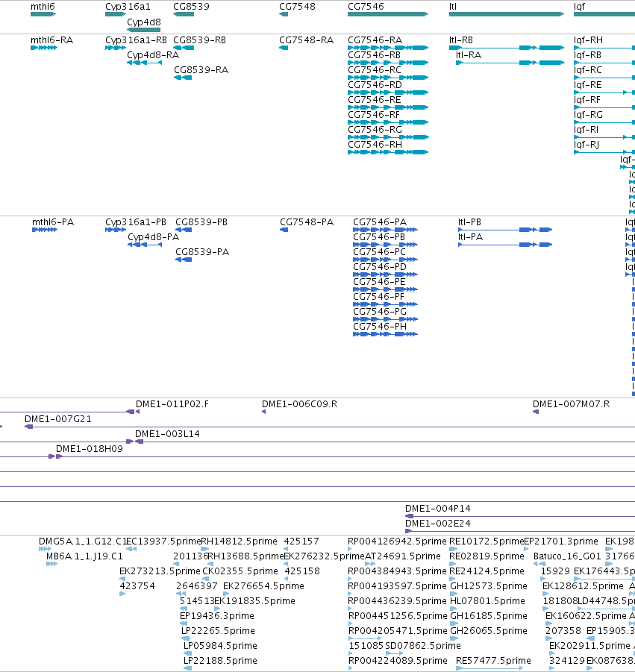Select the ltl gene bar
The height and width of the screenshot is (672, 635).
click(x=507, y=14)
